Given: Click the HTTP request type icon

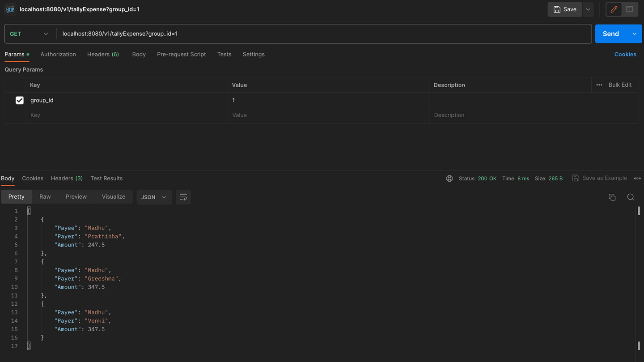Looking at the screenshot, I should click(x=10, y=9).
